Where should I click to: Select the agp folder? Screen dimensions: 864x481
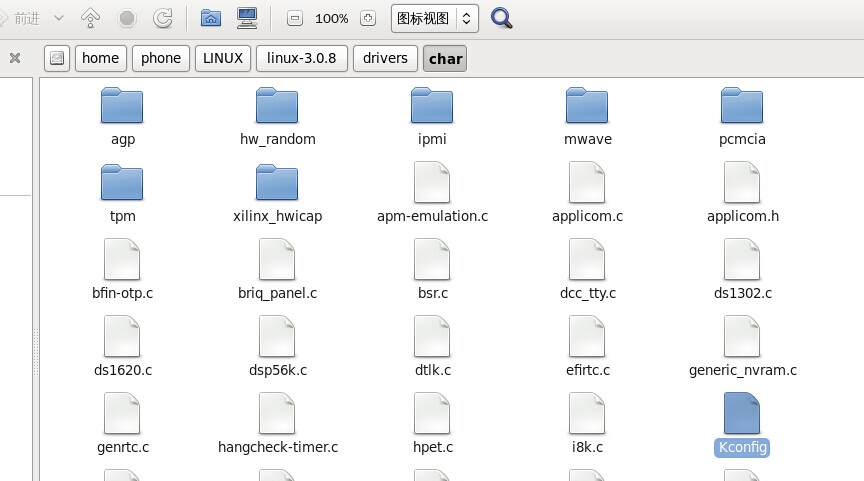122,116
